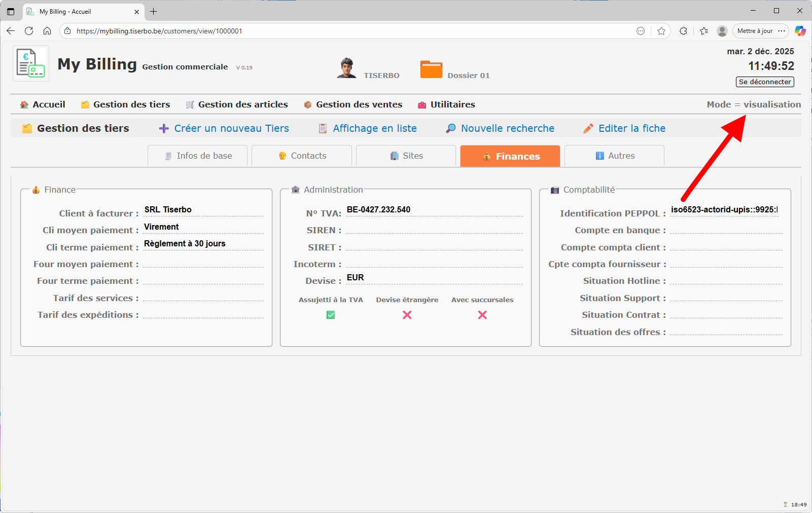Open browser extensions puzzle icon
This screenshot has width=812, height=513.
tap(683, 31)
